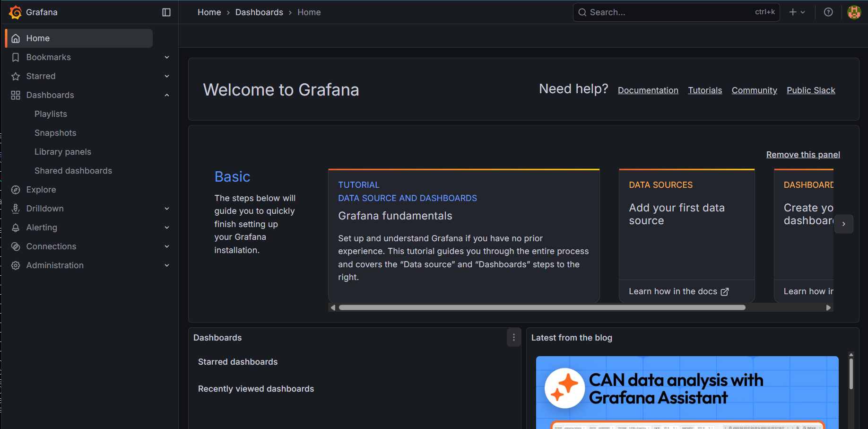
Task: Open the Add your first data source card
Action: 687,236
